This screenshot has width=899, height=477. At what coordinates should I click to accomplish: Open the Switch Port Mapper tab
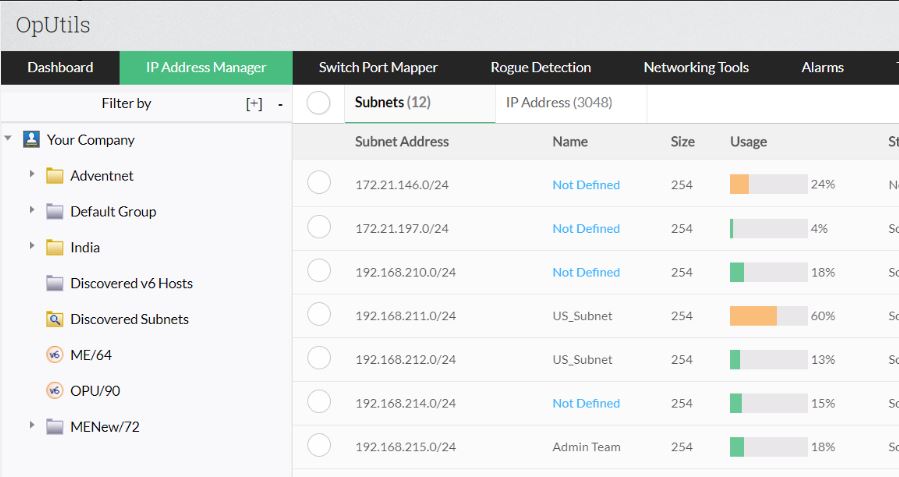click(378, 68)
